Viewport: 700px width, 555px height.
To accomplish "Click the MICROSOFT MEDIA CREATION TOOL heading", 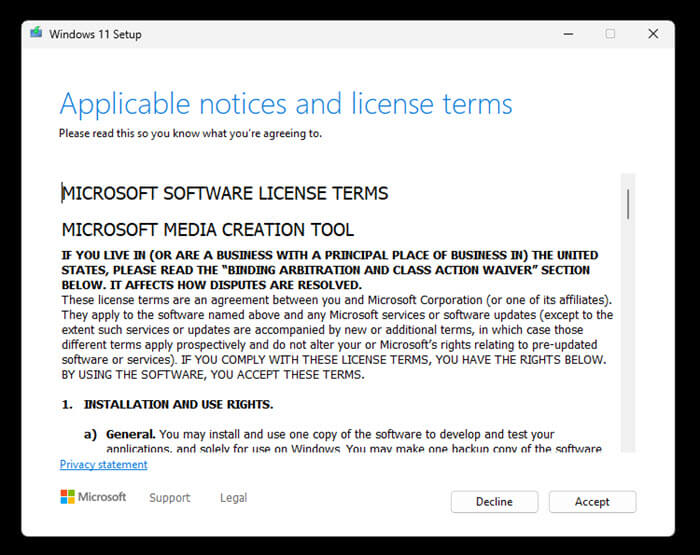I will [x=208, y=230].
